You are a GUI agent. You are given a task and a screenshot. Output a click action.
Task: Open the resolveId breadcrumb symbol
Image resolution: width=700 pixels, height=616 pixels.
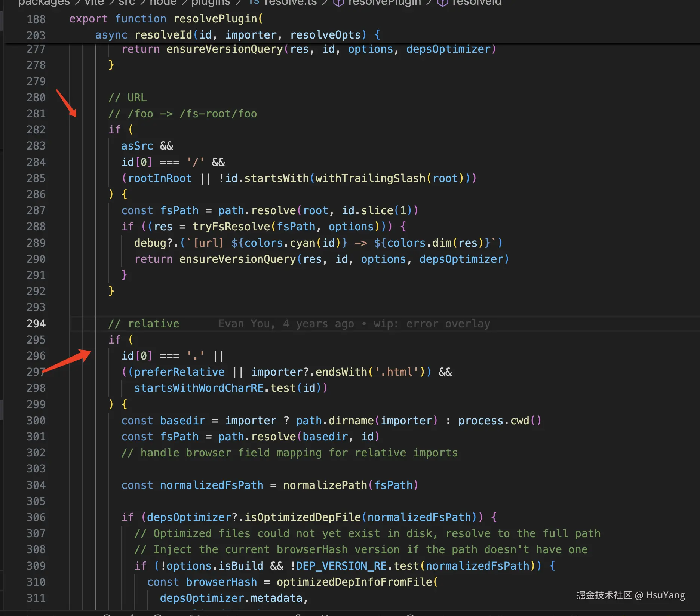pos(477,3)
